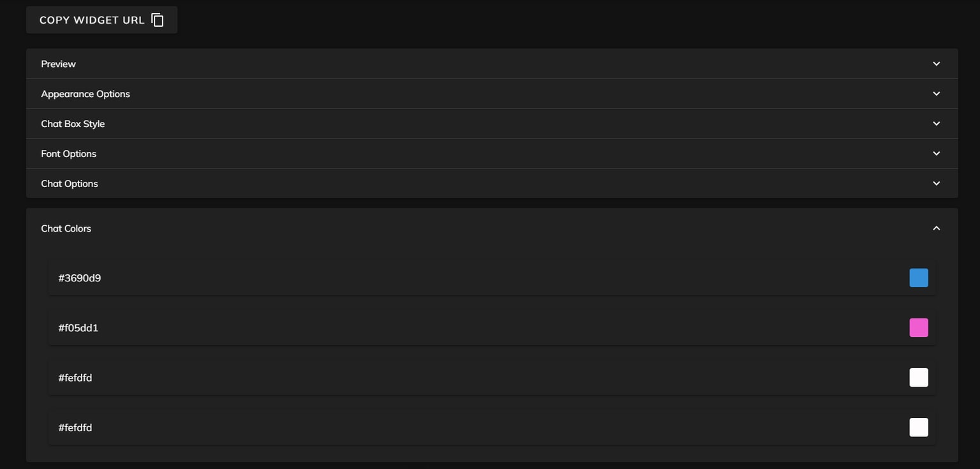Screen dimensions: 980x469
Task: Click the blue #3690d9 color swatch
Action: [x=919, y=277]
